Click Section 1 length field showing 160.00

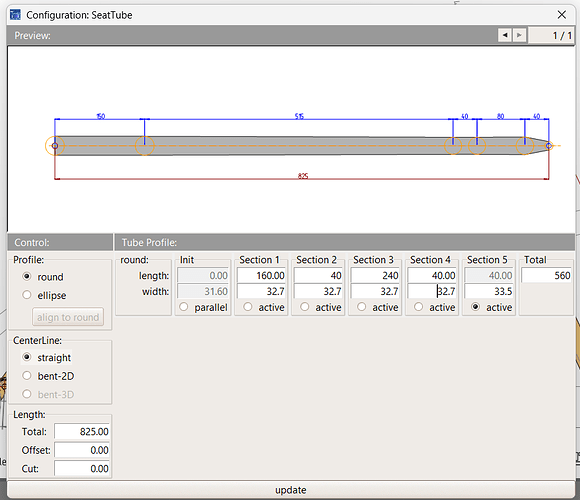261,276
